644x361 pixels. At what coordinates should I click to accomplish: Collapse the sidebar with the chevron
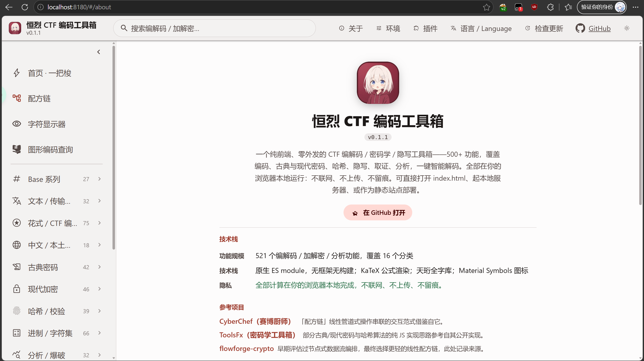click(99, 52)
